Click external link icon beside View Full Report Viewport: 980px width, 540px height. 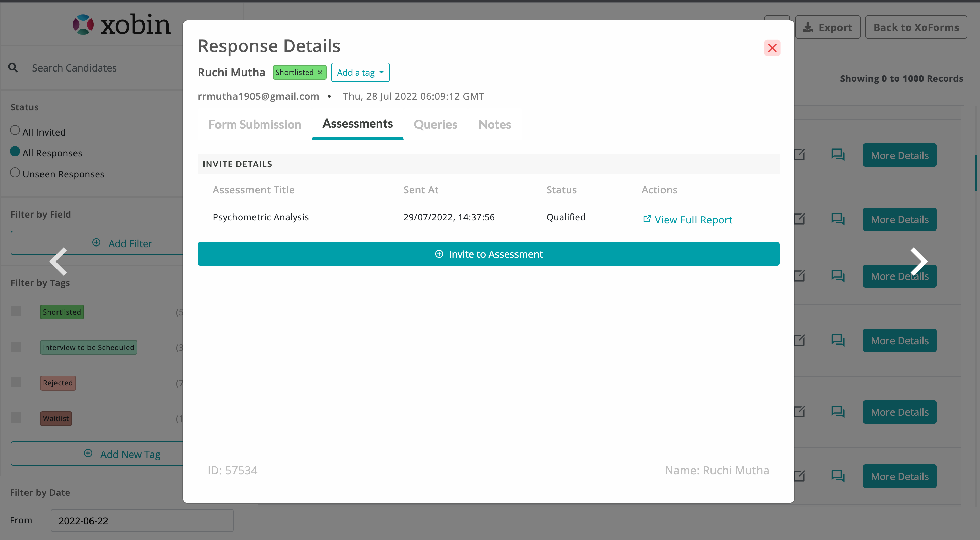click(x=647, y=219)
